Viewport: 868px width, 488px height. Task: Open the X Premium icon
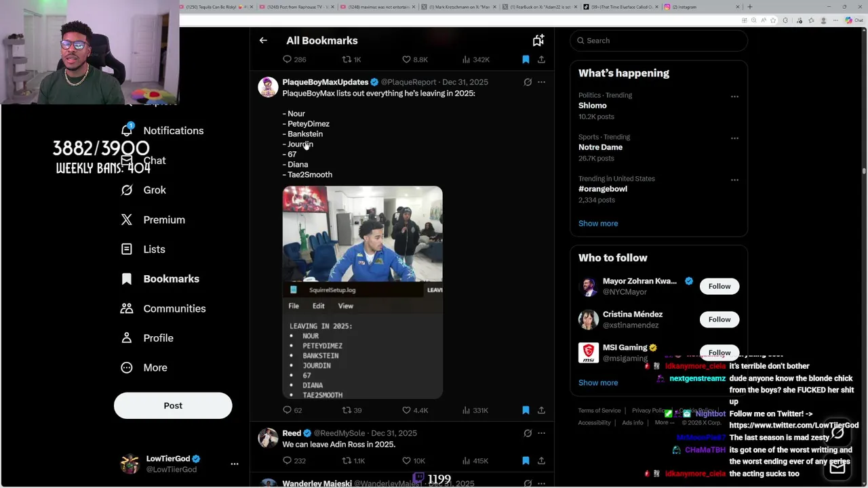tap(127, 220)
